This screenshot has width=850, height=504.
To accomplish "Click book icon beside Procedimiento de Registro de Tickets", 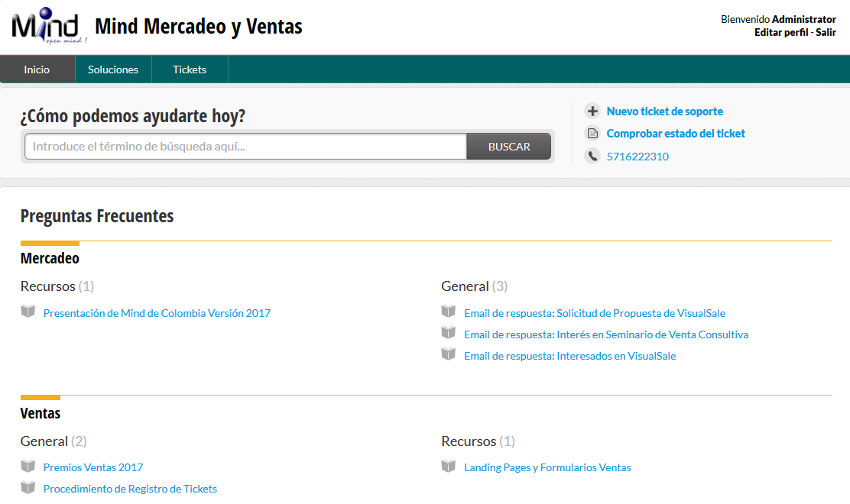I will click(x=28, y=487).
